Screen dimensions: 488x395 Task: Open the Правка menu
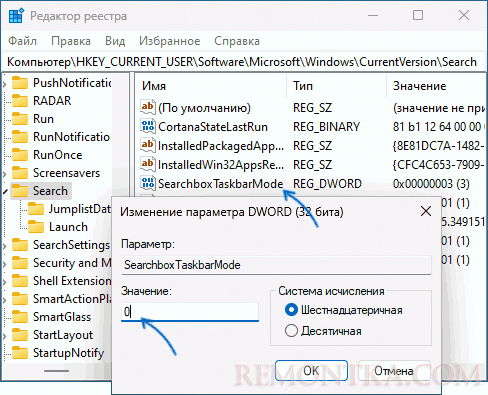(71, 41)
